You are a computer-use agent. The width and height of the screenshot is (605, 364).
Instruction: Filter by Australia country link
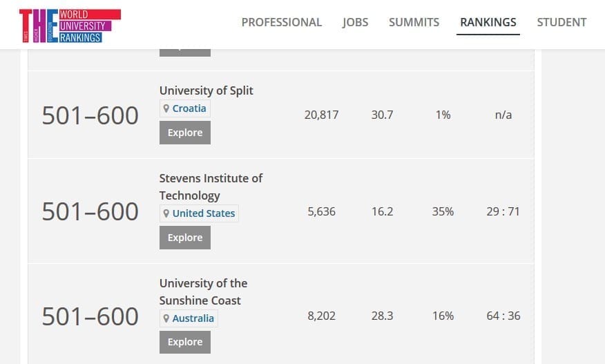pos(193,318)
